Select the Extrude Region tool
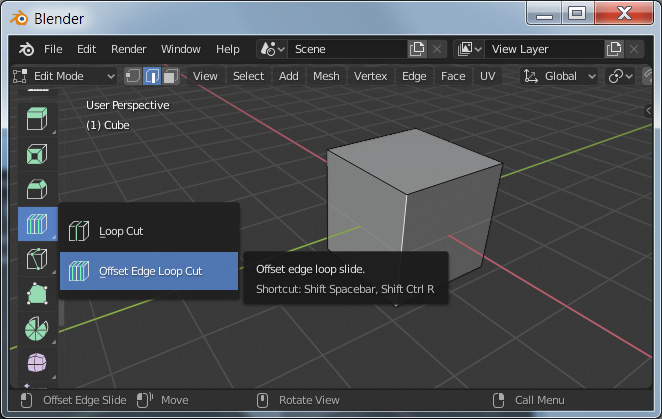The image size is (662, 419). [37, 120]
